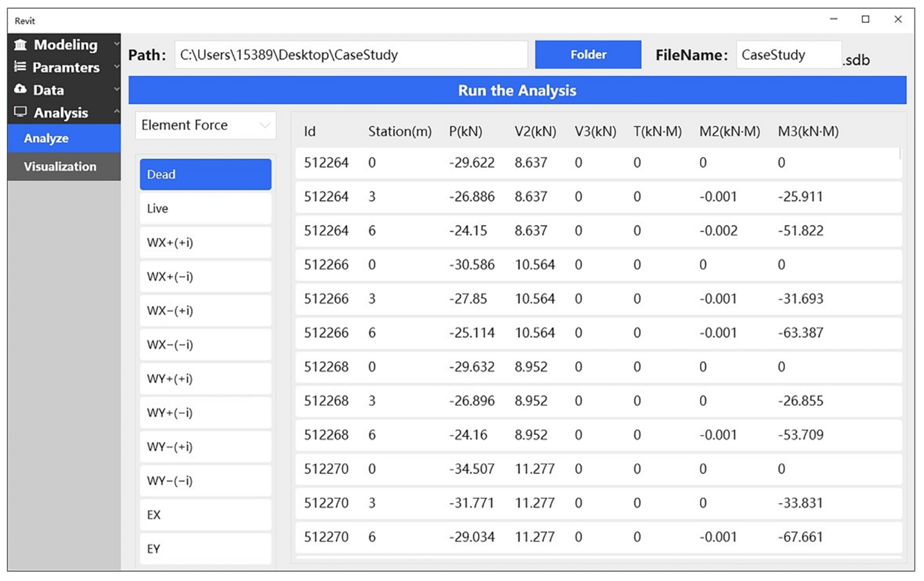
Task: Open the Visualization submenu item
Action: tap(60, 167)
